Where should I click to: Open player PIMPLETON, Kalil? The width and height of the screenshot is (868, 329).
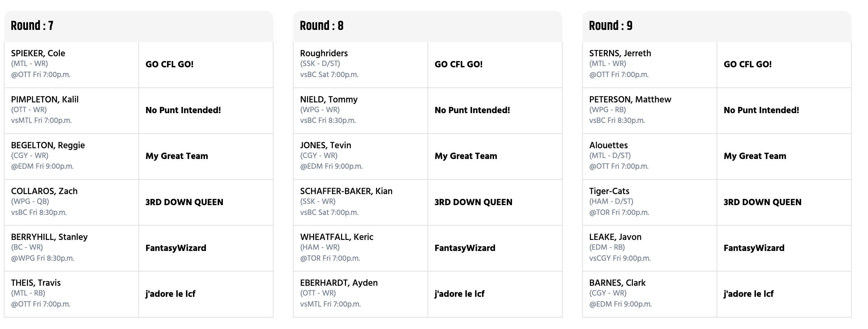coord(45,99)
